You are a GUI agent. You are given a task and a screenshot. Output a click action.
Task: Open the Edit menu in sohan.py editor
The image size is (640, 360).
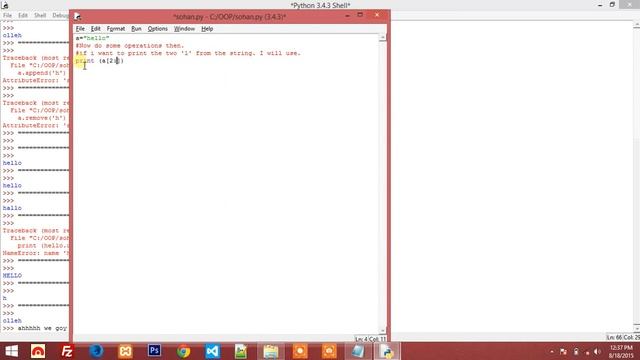click(96, 29)
